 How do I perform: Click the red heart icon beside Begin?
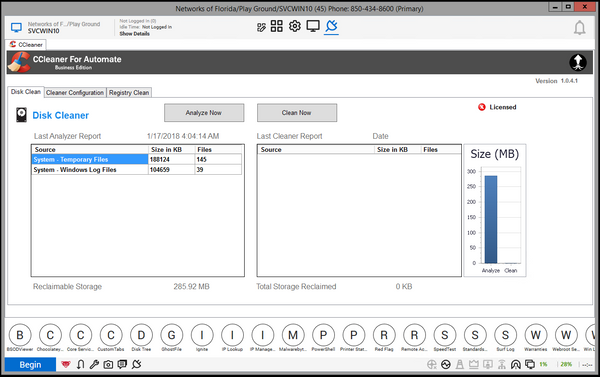tap(66, 364)
